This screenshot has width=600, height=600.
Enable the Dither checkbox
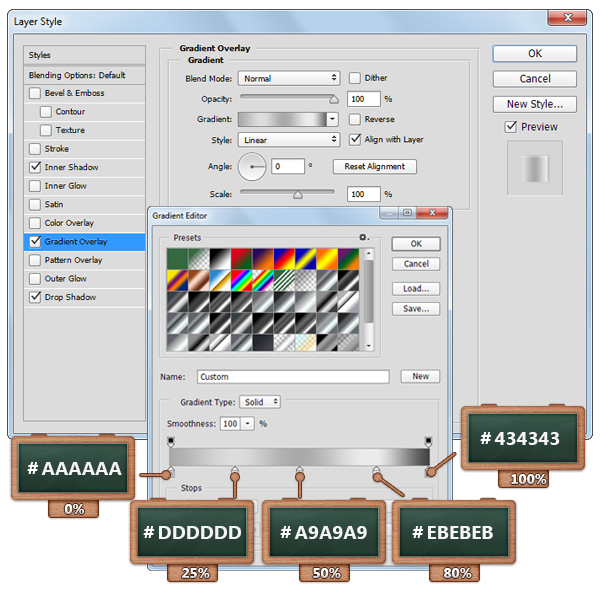coord(355,78)
